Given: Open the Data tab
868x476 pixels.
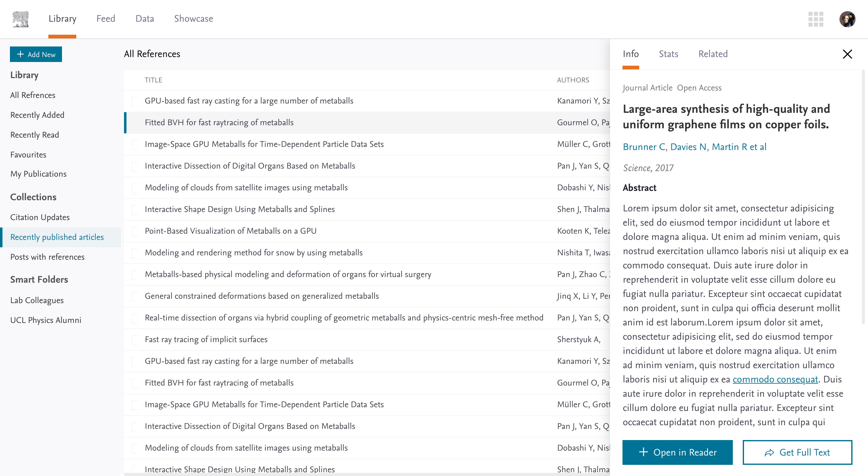Looking at the screenshot, I should pos(144,19).
